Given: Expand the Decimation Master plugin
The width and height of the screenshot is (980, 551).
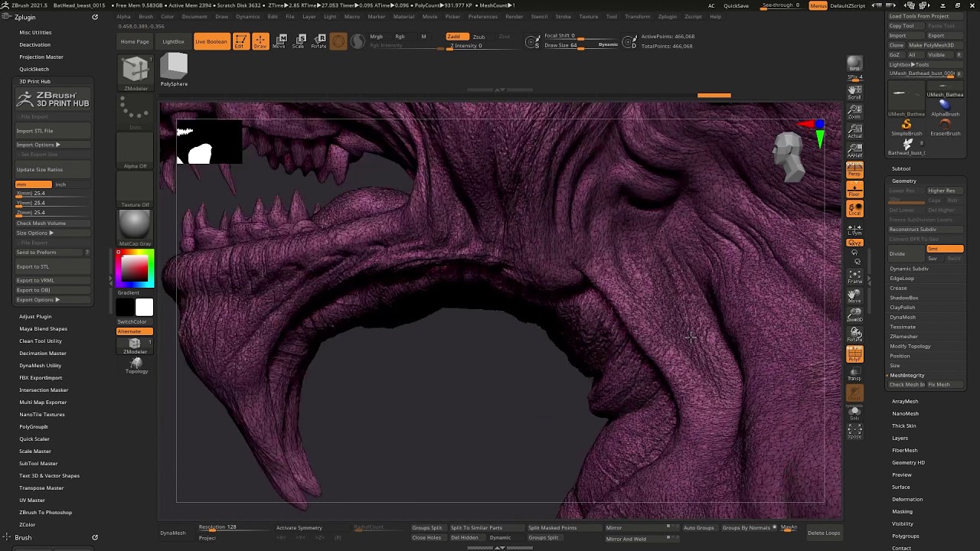Looking at the screenshot, I should pyautogui.click(x=43, y=353).
